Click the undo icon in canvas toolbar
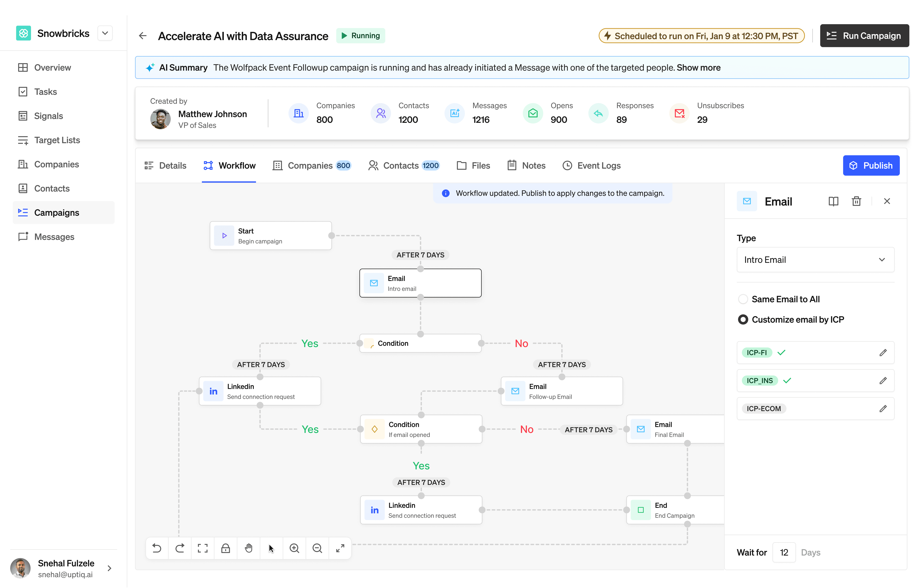This screenshot has width=917, height=588. pos(157,548)
